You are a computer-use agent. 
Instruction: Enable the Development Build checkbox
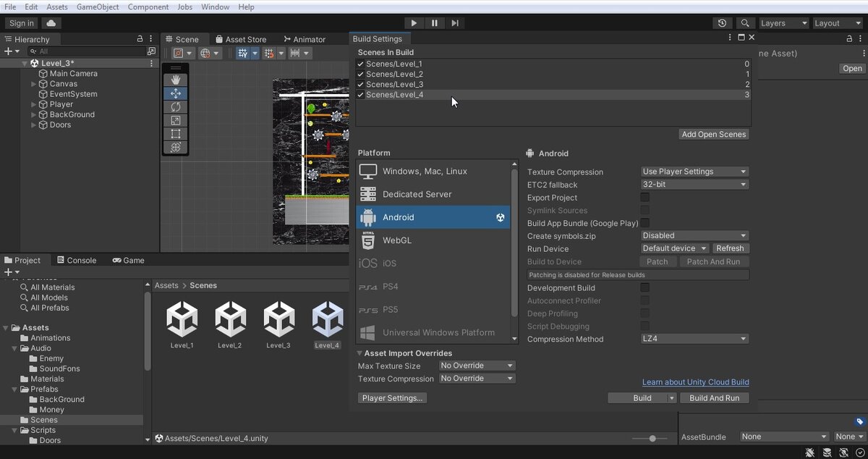pos(644,288)
